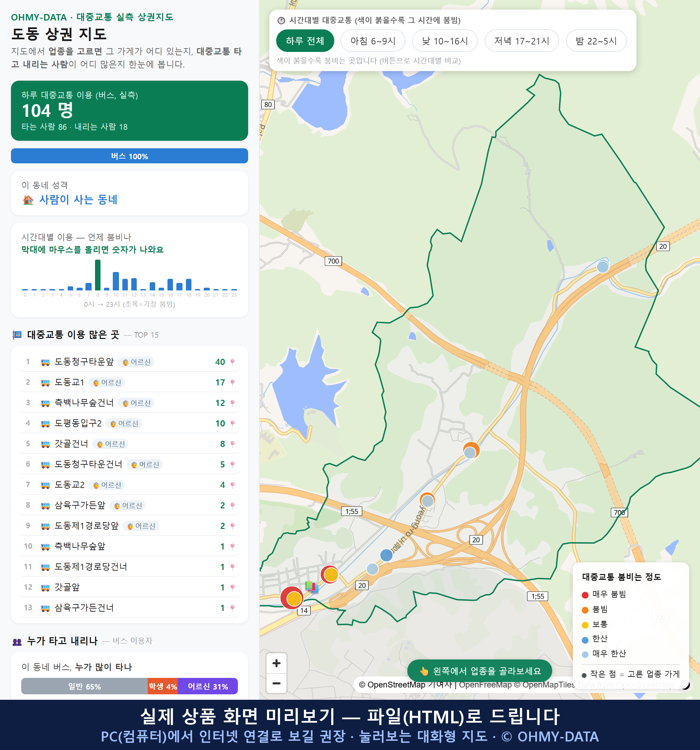
Task: Click the clock icon in the time filter panel
Action: 281,21
